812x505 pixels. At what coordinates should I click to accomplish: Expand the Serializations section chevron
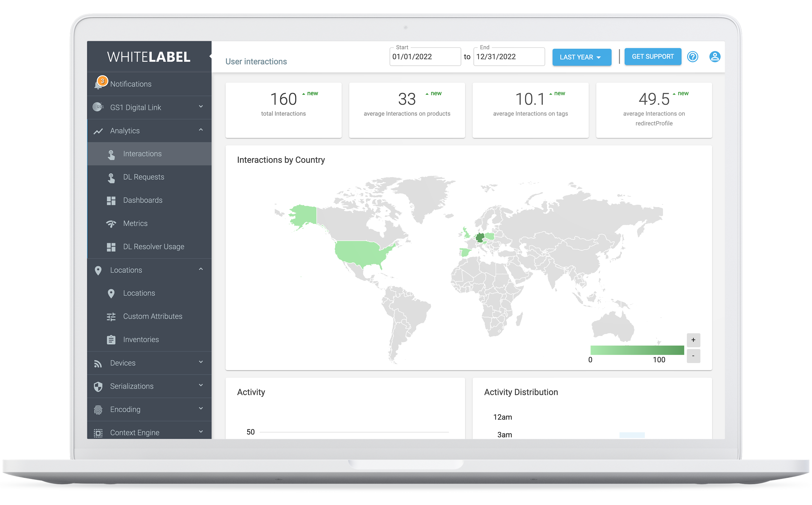click(x=201, y=385)
